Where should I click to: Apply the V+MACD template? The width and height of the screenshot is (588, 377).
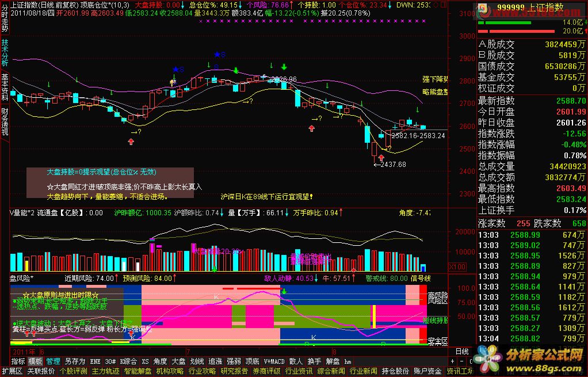[274, 361]
